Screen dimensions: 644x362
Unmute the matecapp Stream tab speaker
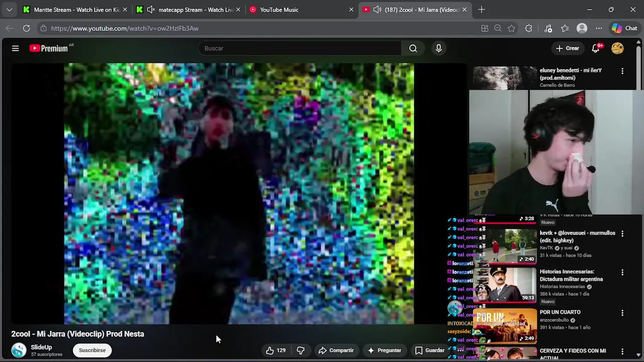[x=150, y=10]
